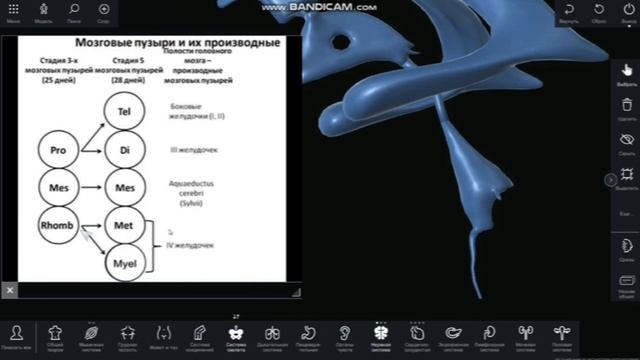Close the slide panel with X button
640x360 pixels.
point(10,290)
